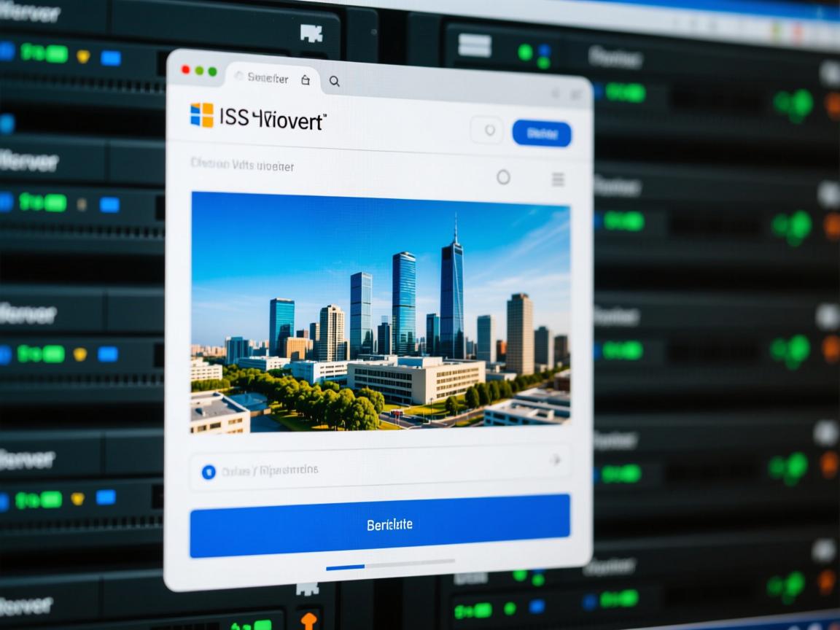This screenshot has width=840, height=630.
Task: Click the gray subtitle text above the image
Action: [242, 166]
